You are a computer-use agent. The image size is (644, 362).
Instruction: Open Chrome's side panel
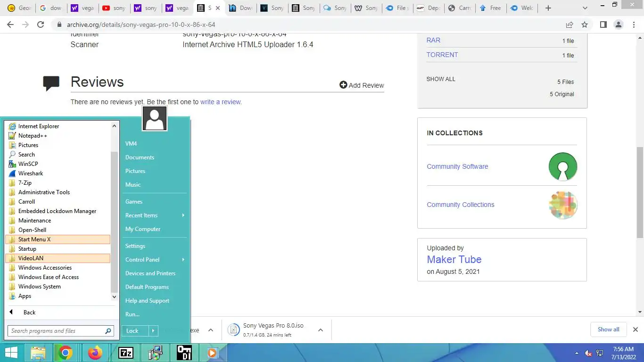pyautogui.click(x=603, y=25)
